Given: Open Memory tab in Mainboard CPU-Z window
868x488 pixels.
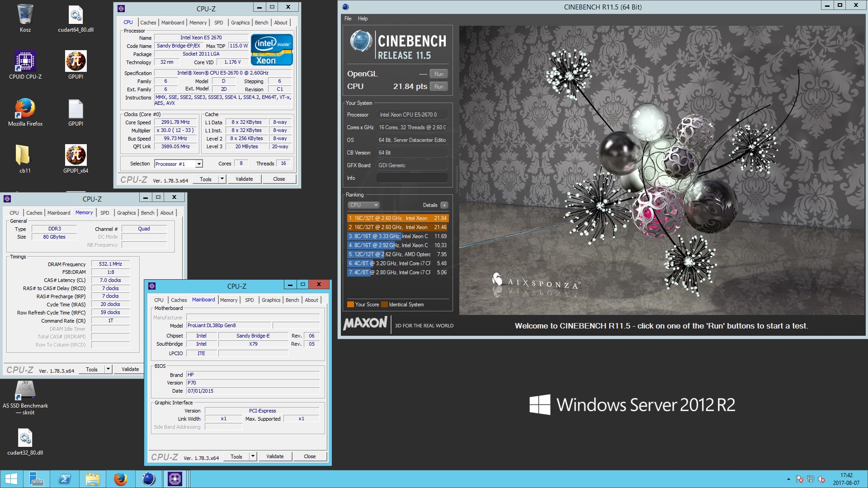Looking at the screenshot, I should tap(229, 300).
